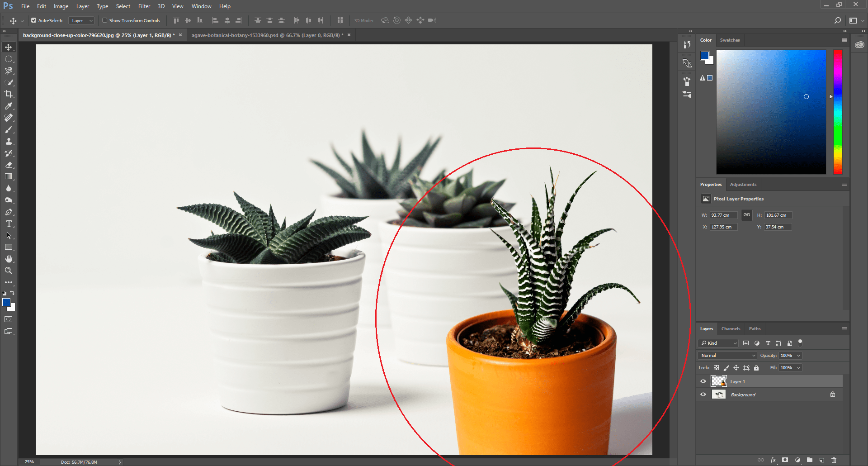Switch to agave-botanical-botany document tab
The image size is (868, 466).
(x=267, y=35)
